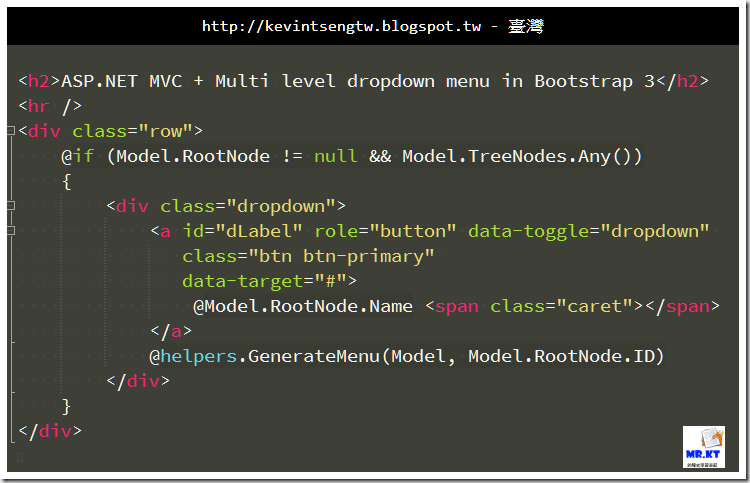Click the '@Model.RootNode.Name' expression
The width and height of the screenshot is (750, 483).
point(303,306)
